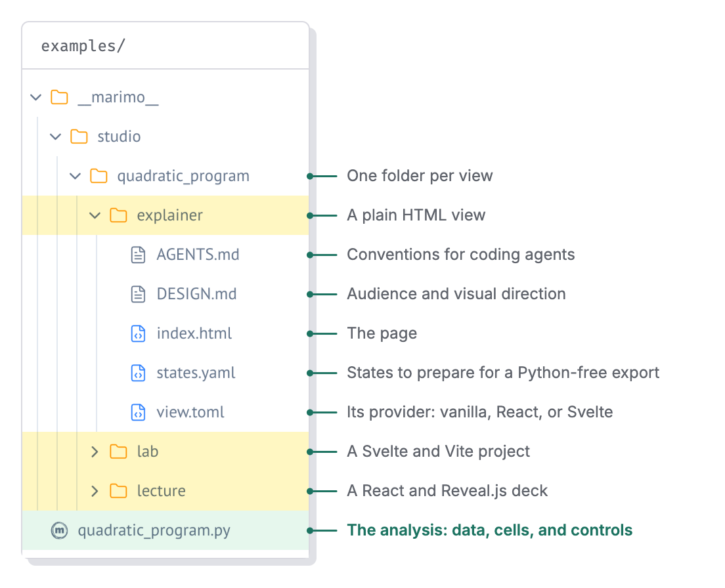The image size is (725, 588).
Task: Click the states.yaml code file icon
Action: click(139, 373)
